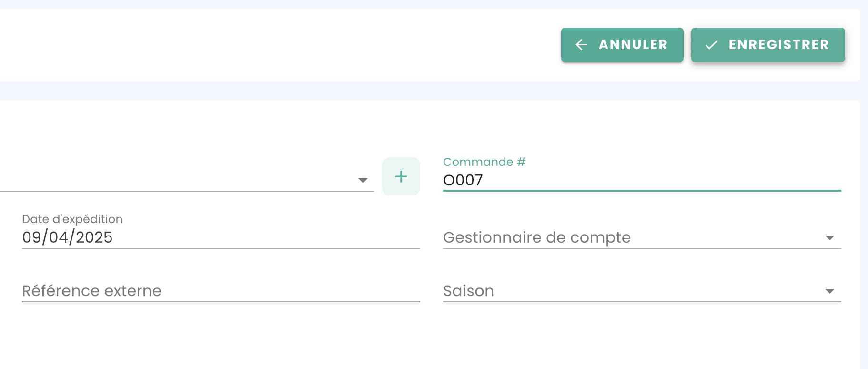Save with the ENREGISTRER button label
868x369 pixels.
778,45
